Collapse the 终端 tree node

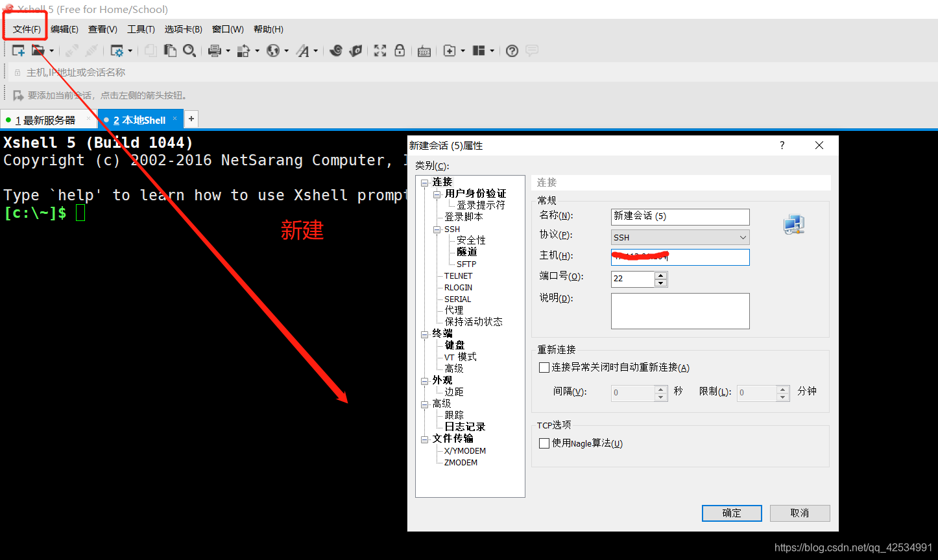[x=425, y=334]
